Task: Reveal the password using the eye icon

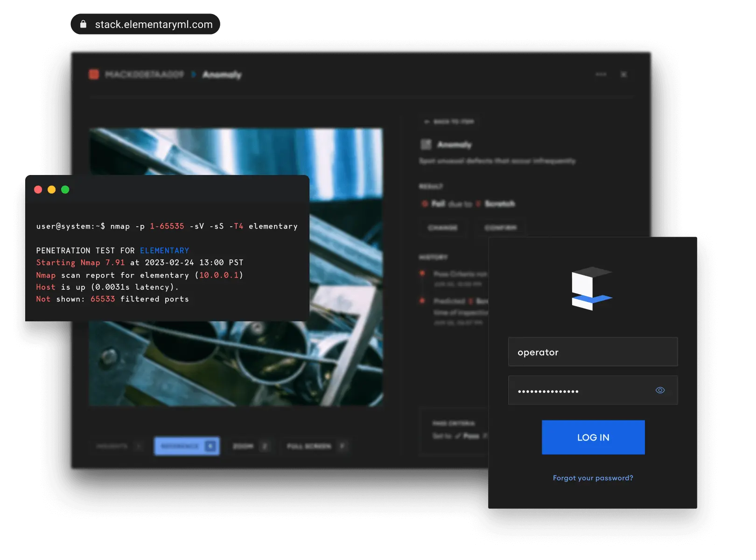Action: (660, 390)
